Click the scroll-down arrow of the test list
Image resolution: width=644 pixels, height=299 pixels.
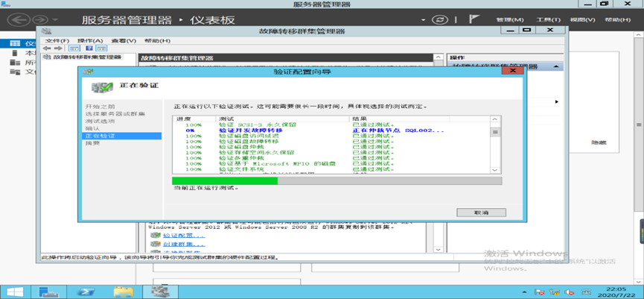(x=495, y=170)
